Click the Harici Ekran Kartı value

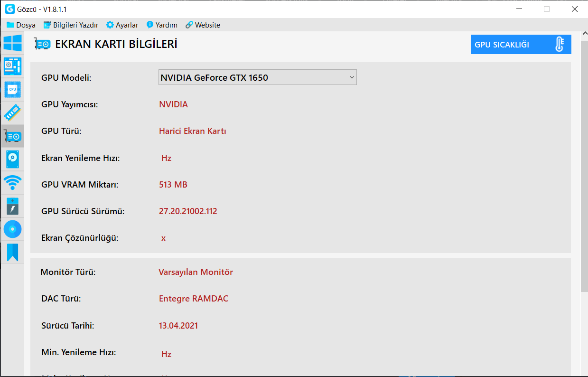coord(193,131)
